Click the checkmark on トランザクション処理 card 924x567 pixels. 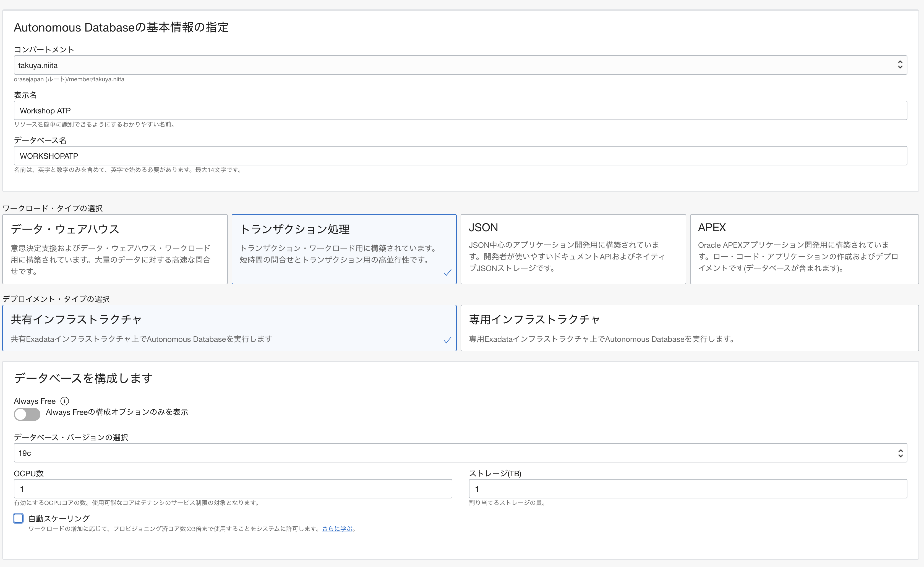click(x=447, y=272)
